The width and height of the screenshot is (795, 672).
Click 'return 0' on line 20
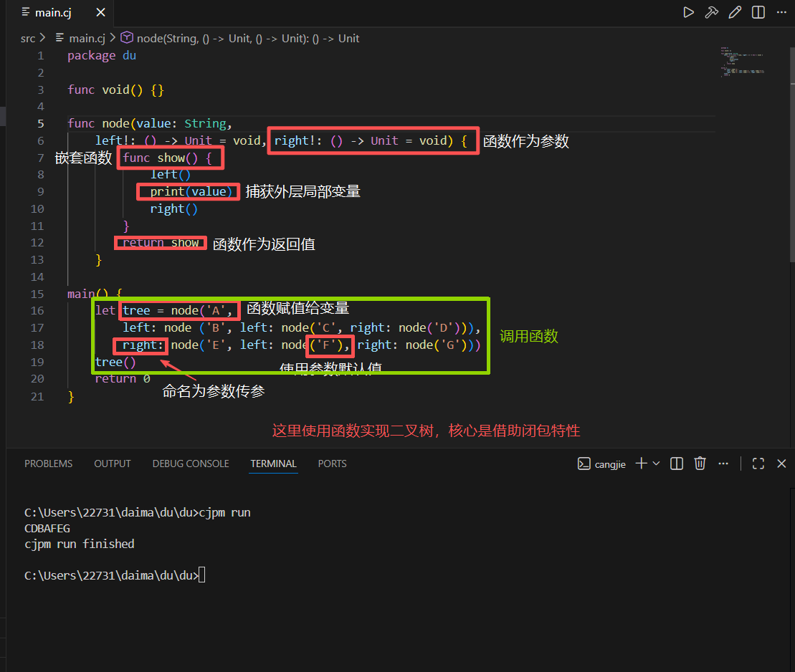[123, 379]
